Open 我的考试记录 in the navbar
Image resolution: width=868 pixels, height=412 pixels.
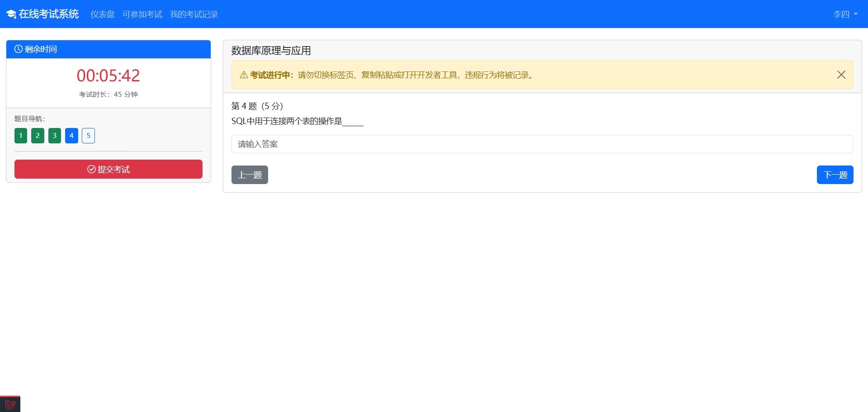click(194, 14)
